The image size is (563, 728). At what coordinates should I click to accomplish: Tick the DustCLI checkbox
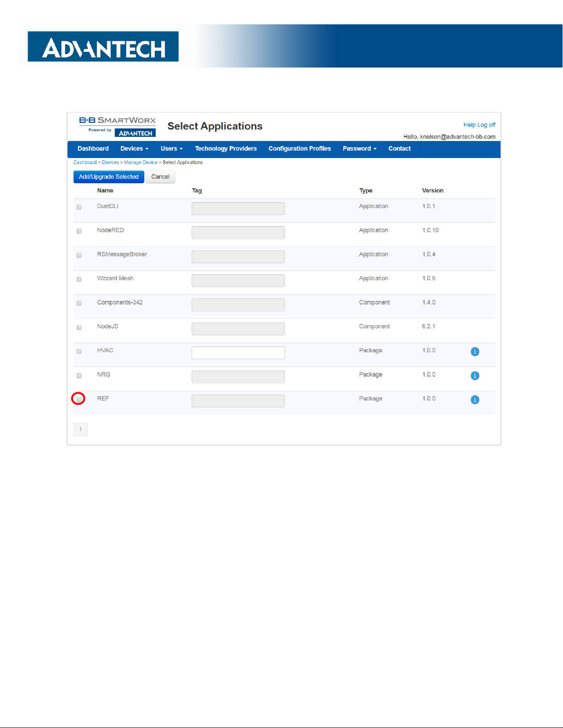(x=79, y=207)
